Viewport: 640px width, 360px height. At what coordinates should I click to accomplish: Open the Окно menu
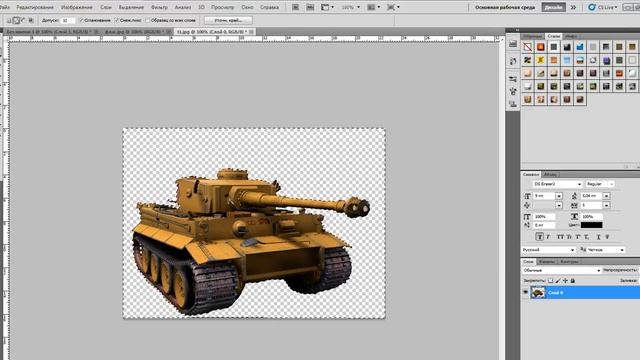[x=247, y=7]
